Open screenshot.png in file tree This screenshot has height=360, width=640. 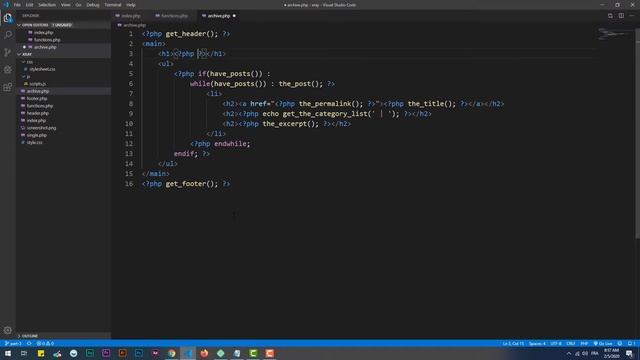tap(41, 128)
